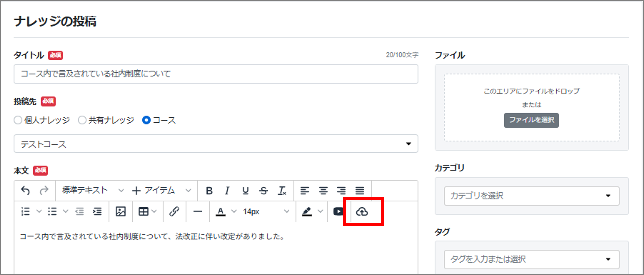Embed a video with the YouTube icon
The height and width of the screenshot is (275, 644).
pyautogui.click(x=338, y=211)
